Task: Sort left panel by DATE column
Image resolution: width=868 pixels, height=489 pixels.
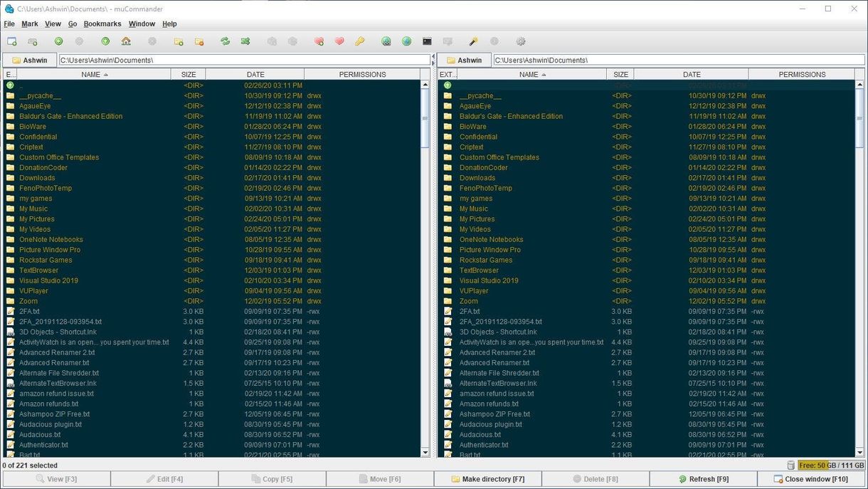Action: click(x=255, y=74)
